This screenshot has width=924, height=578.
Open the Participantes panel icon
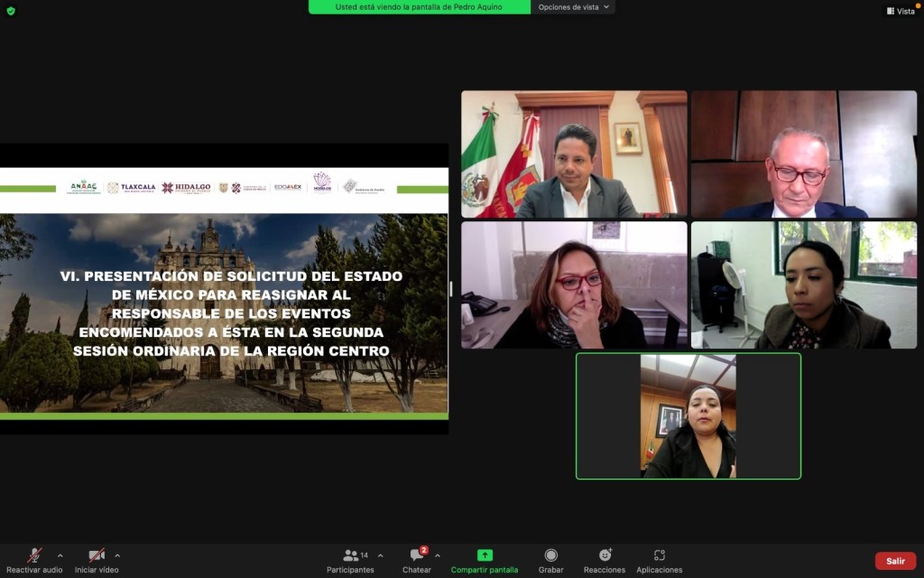(351, 555)
